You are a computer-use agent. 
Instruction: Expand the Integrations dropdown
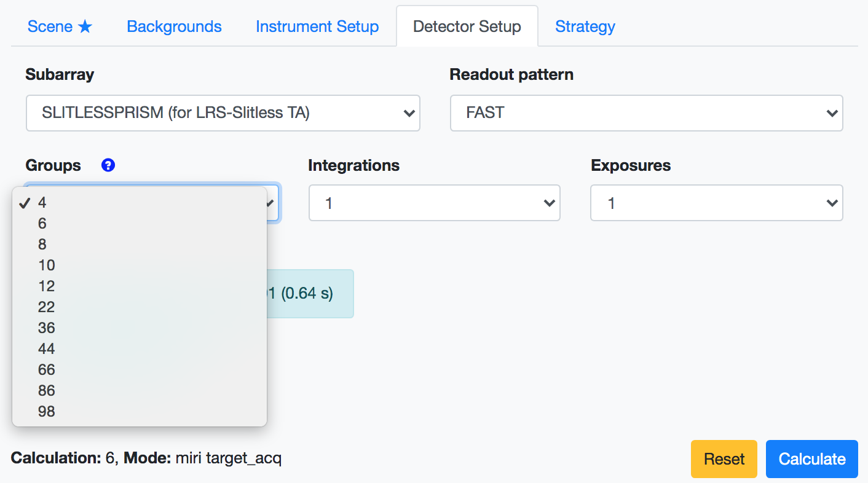click(x=434, y=203)
